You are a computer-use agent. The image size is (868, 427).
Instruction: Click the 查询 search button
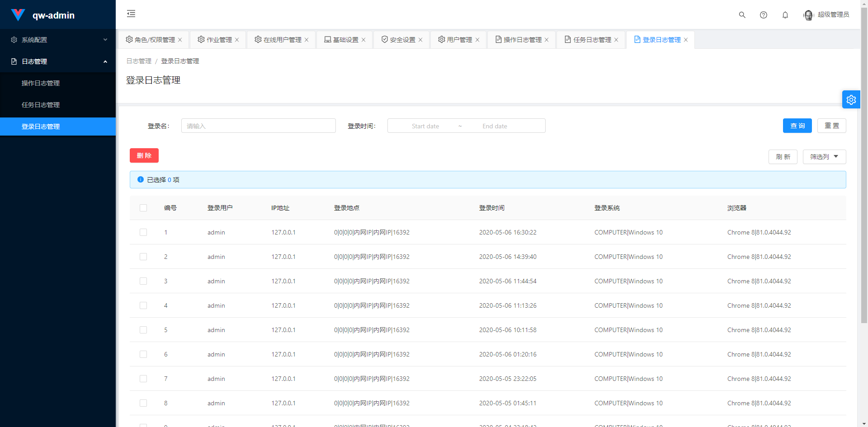point(797,126)
